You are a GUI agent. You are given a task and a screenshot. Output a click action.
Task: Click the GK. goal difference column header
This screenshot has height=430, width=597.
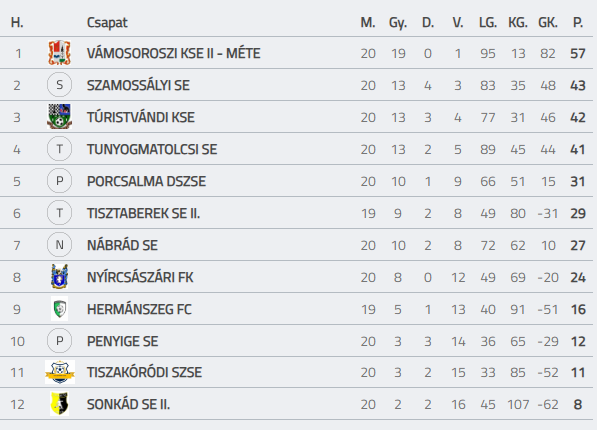[x=548, y=22]
